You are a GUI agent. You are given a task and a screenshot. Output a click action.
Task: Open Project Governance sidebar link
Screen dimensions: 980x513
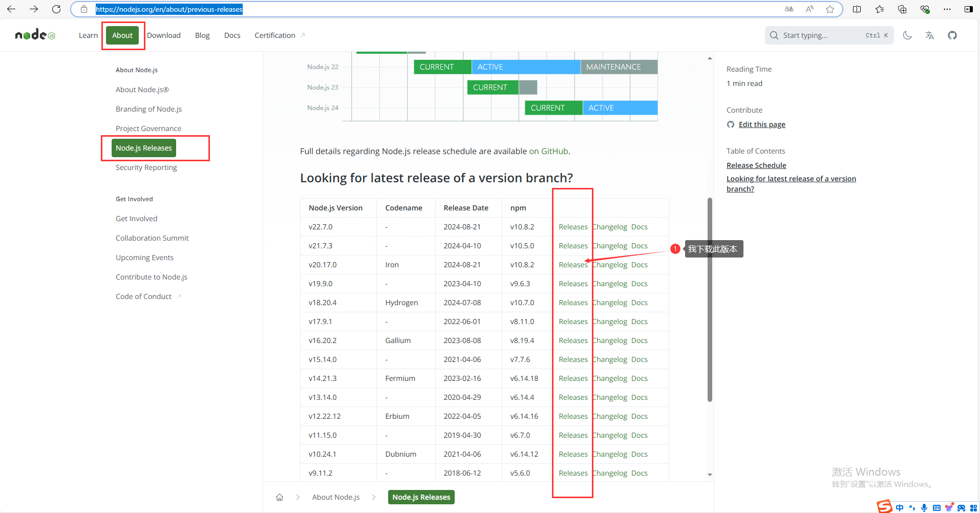click(148, 129)
